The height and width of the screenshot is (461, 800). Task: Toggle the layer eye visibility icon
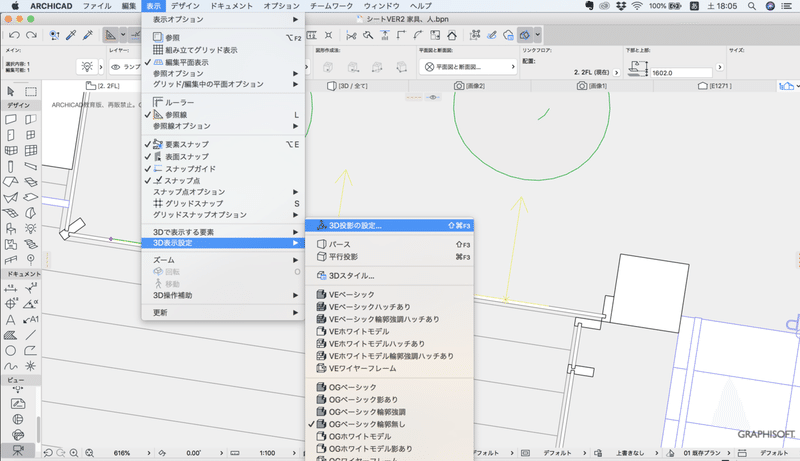116,67
